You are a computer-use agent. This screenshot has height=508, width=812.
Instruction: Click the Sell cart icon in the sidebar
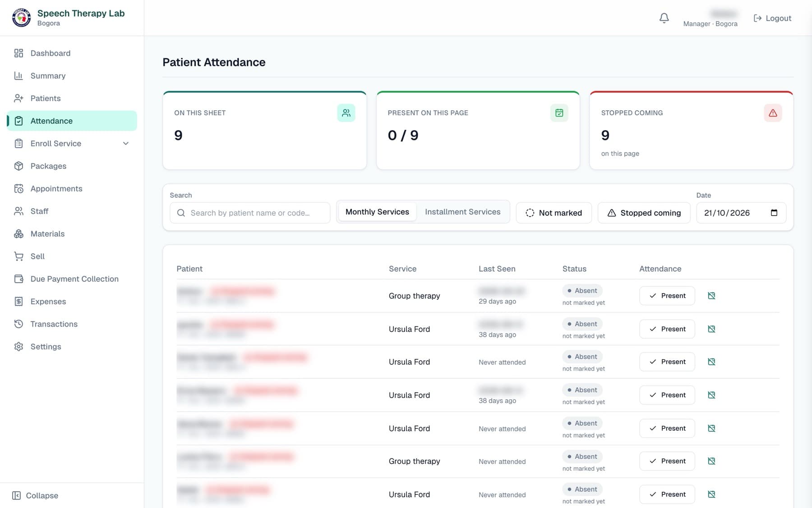point(18,256)
